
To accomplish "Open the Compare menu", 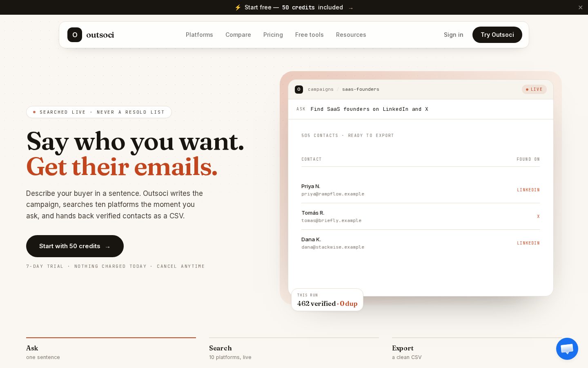I will coord(238,35).
